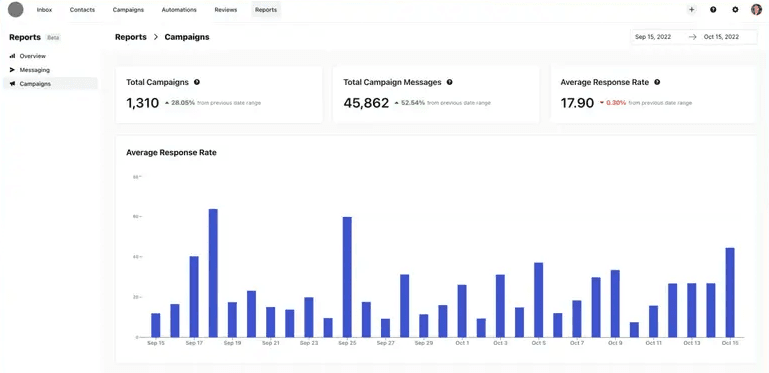Click the info icon next to Total Campaign Messages
769x373 pixels.
coord(450,82)
